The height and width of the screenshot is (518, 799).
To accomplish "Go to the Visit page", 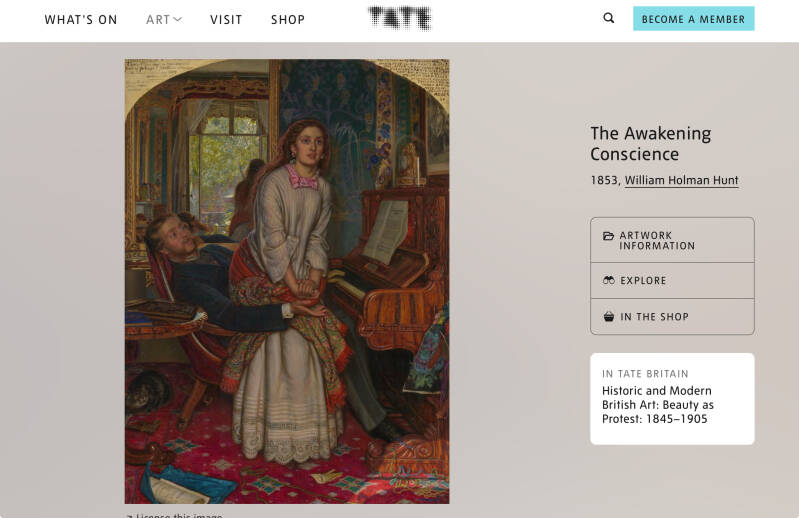I will 226,20.
